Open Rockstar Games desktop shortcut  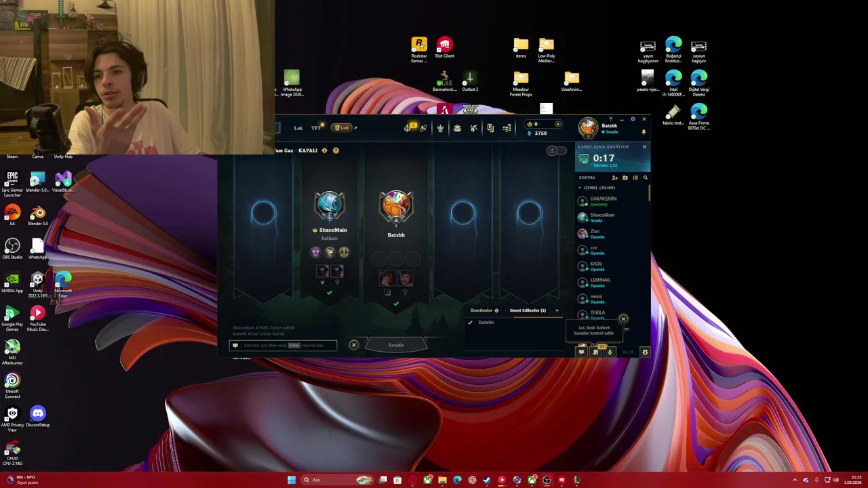click(419, 50)
